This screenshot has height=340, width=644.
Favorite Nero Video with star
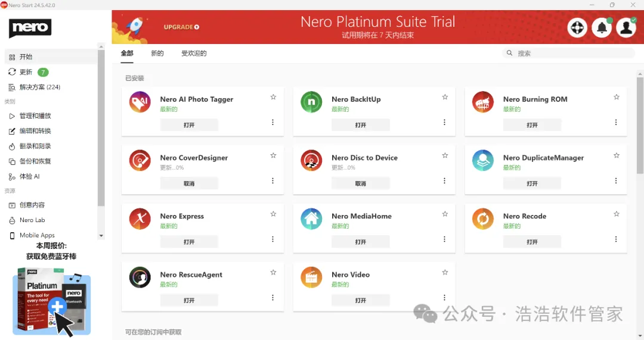pyautogui.click(x=445, y=272)
